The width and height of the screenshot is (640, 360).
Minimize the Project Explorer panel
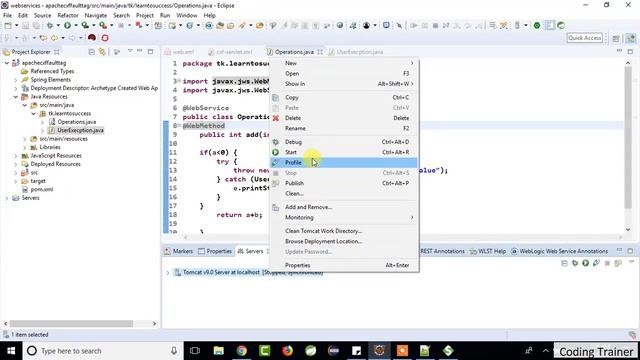(140, 51)
